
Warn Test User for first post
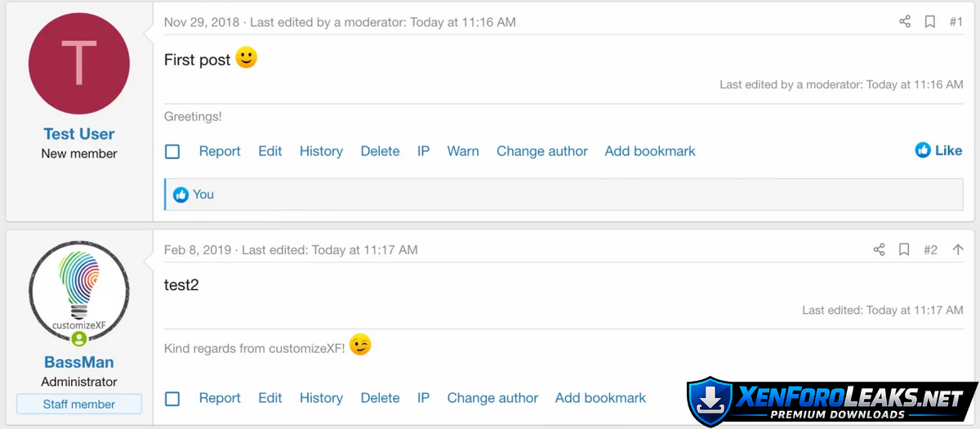[463, 151]
